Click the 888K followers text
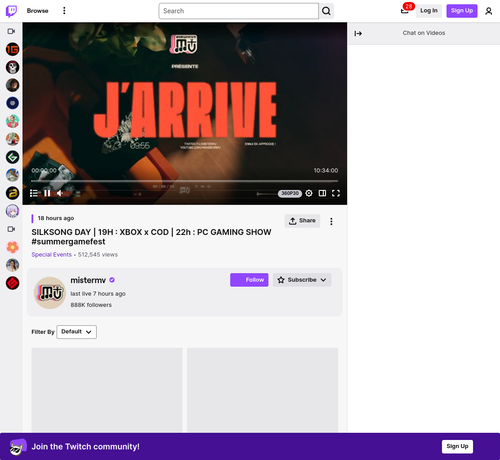500x460 pixels. 91,305
